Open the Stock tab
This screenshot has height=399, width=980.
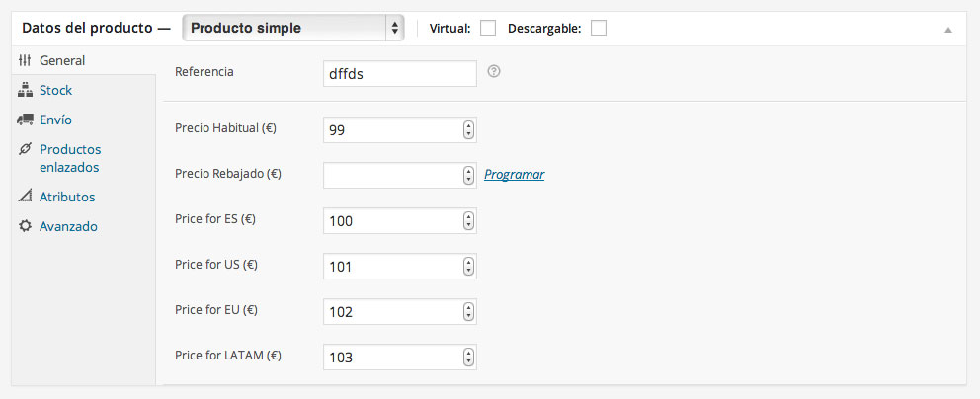point(55,91)
